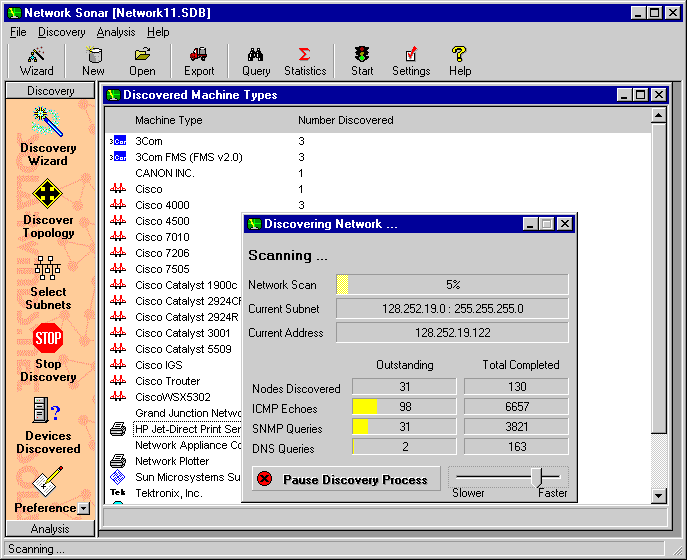The image size is (687, 560).
Task: Open the Help menu
Action: [x=158, y=32]
